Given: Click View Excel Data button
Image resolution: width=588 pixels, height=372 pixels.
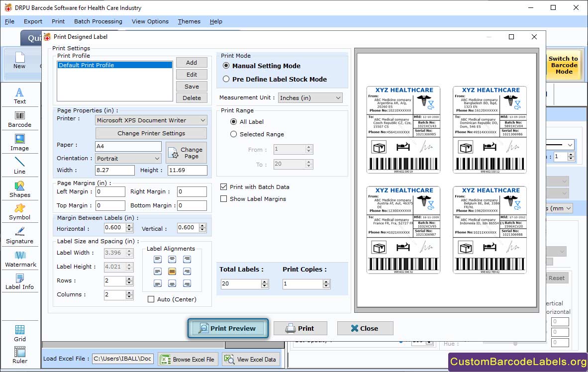Looking at the screenshot, I should coord(251,359).
